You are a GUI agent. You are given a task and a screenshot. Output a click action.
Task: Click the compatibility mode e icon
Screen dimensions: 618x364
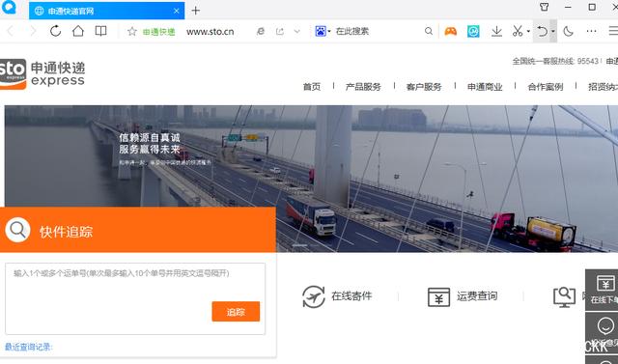[x=261, y=31]
